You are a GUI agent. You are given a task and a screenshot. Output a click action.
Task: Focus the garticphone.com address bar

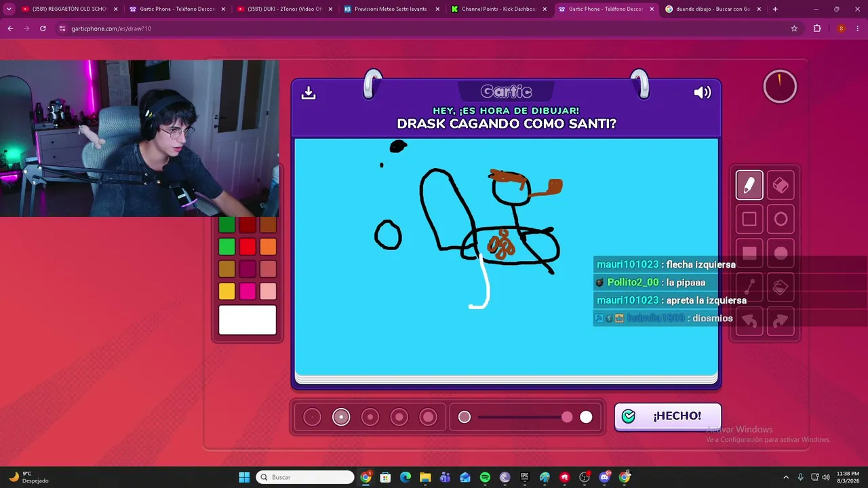click(427, 28)
